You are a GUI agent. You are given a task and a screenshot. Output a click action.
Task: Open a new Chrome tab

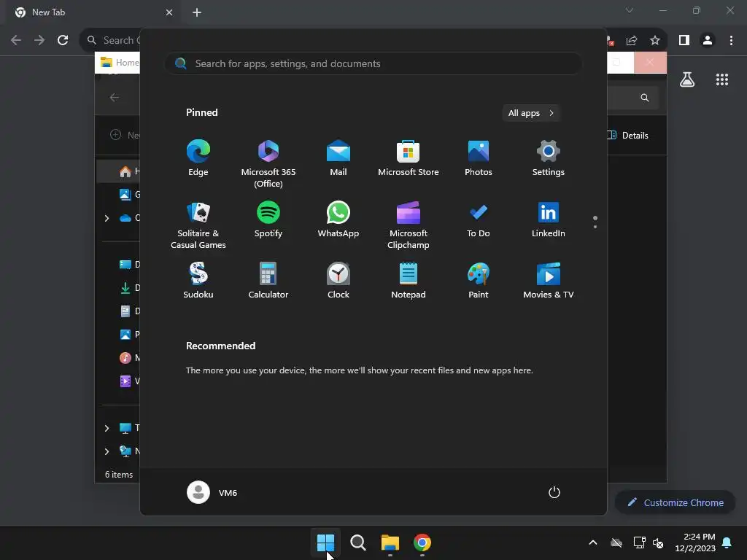197,12
